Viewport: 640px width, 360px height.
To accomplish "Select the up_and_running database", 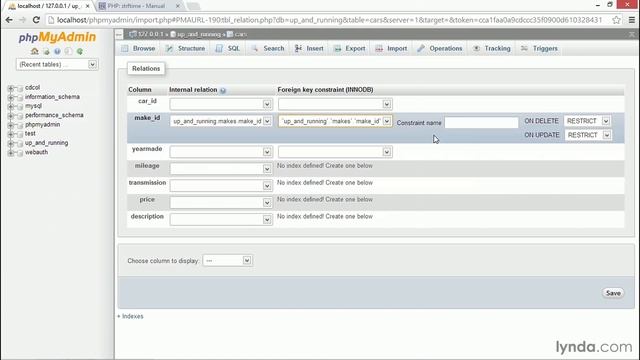I will (47, 143).
